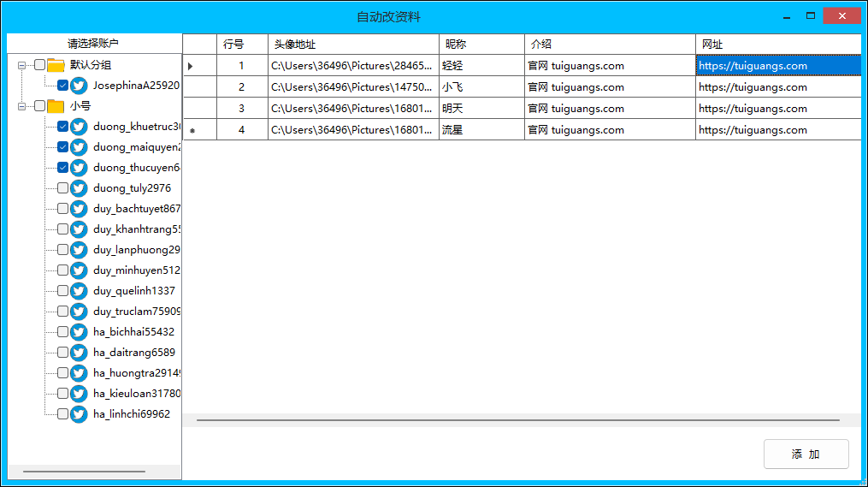The image size is (868, 487).
Task: Click the 昵称 column header
Action: click(481, 45)
